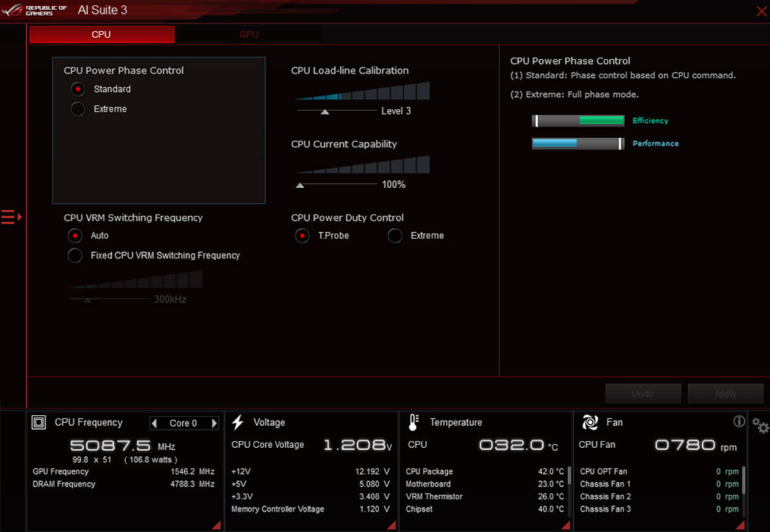This screenshot has width=770, height=532.
Task: Switch to the GPU tab
Action: [249, 34]
